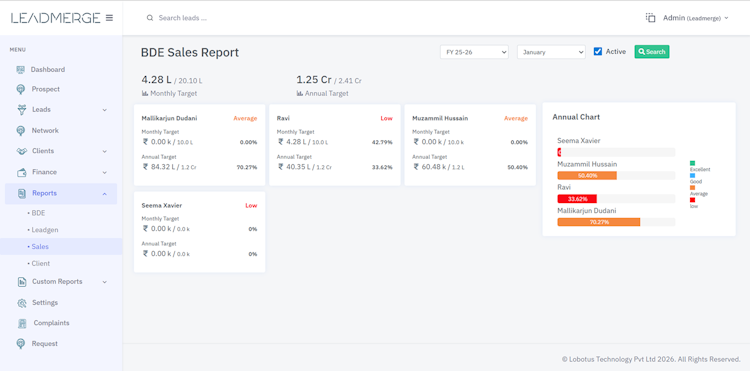Click the Request sidebar icon

click(x=21, y=344)
